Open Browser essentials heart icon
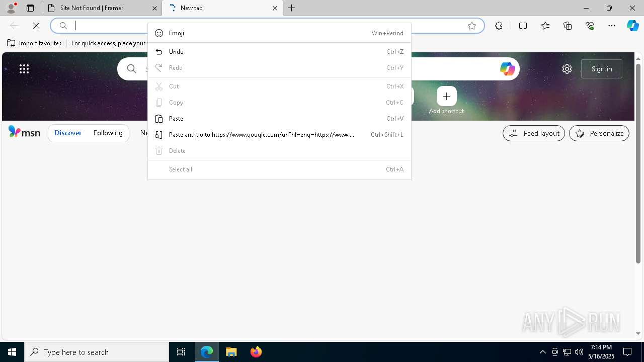644x362 pixels. (590, 26)
